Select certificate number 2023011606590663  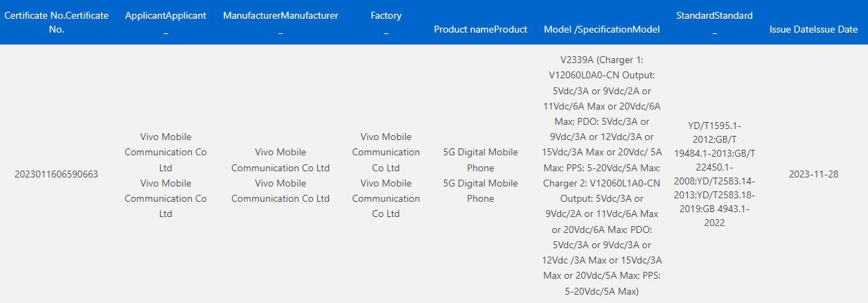click(x=56, y=174)
